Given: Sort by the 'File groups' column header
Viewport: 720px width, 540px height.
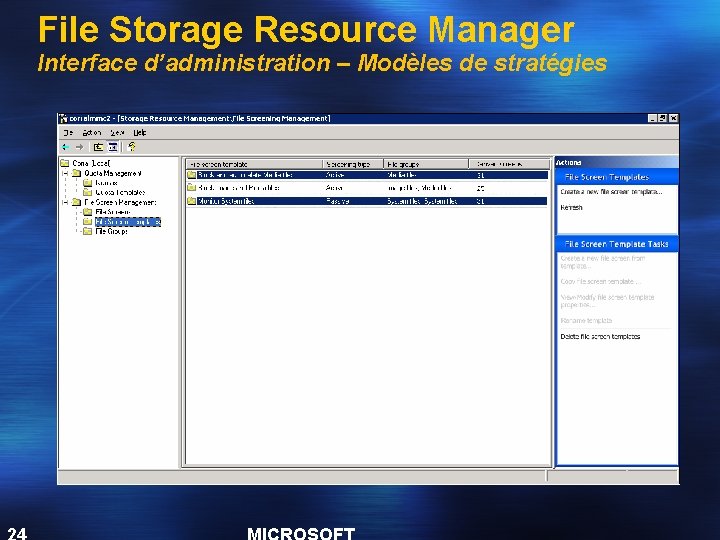Looking at the screenshot, I should [426, 164].
